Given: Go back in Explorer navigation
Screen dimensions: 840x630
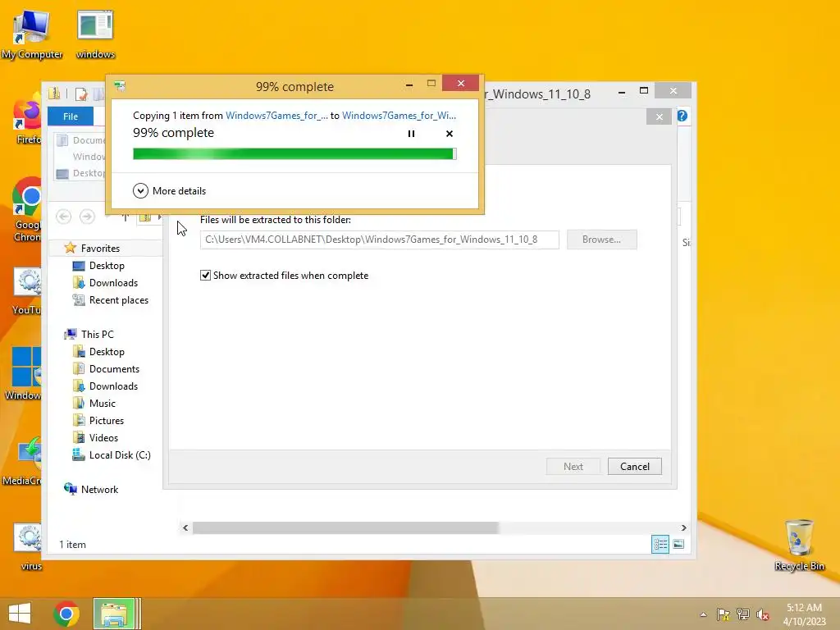Looking at the screenshot, I should [x=64, y=217].
